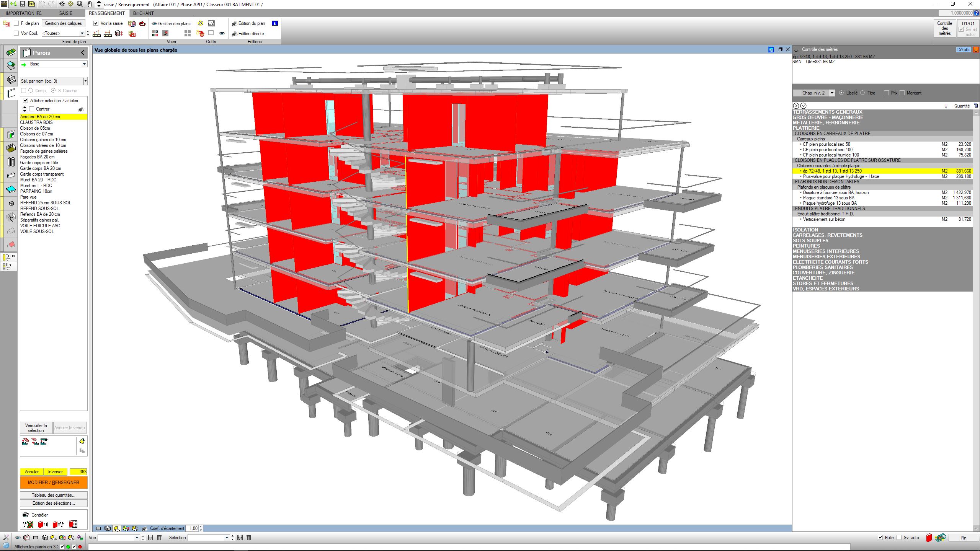The width and height of the screenshot is (980, 551).
Task: Click the Tableau des quantités button
Action: point(54,495)
